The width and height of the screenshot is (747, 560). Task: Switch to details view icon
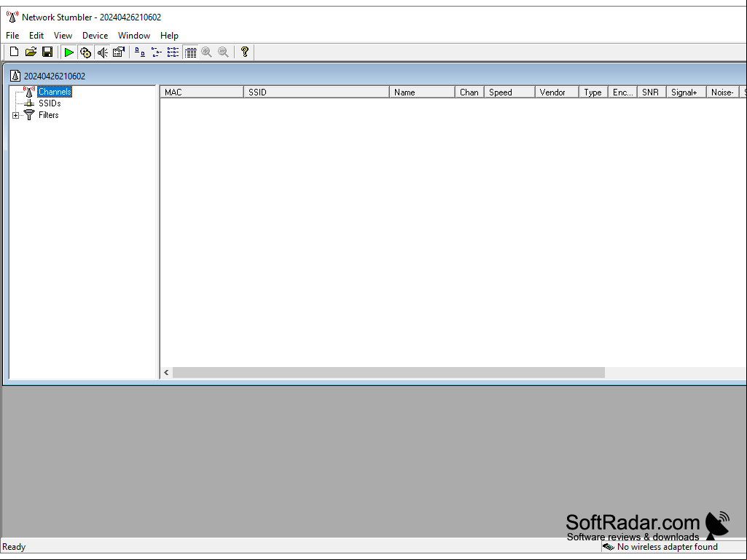pos(190,52)
